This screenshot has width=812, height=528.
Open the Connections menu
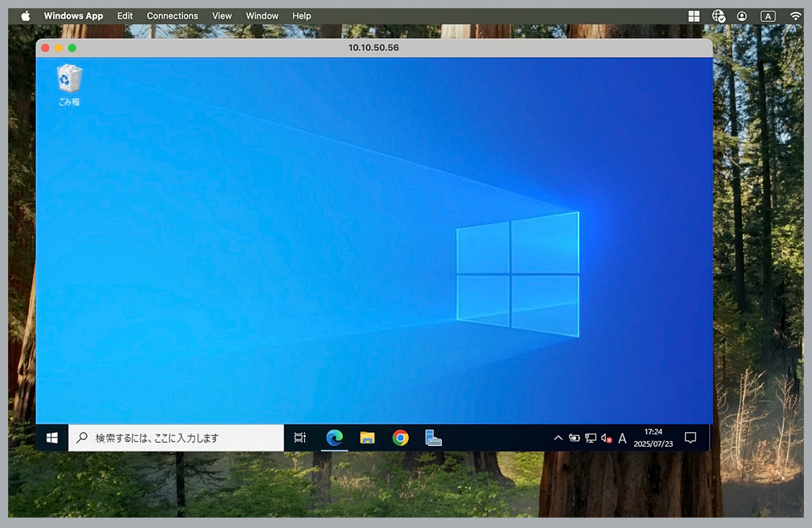tap(172, 16)
